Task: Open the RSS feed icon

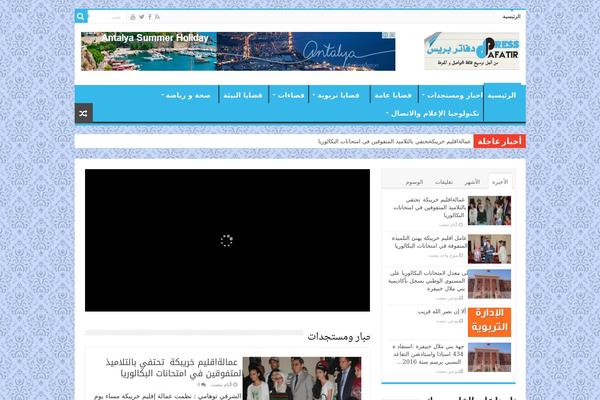Action: point(157,17)
